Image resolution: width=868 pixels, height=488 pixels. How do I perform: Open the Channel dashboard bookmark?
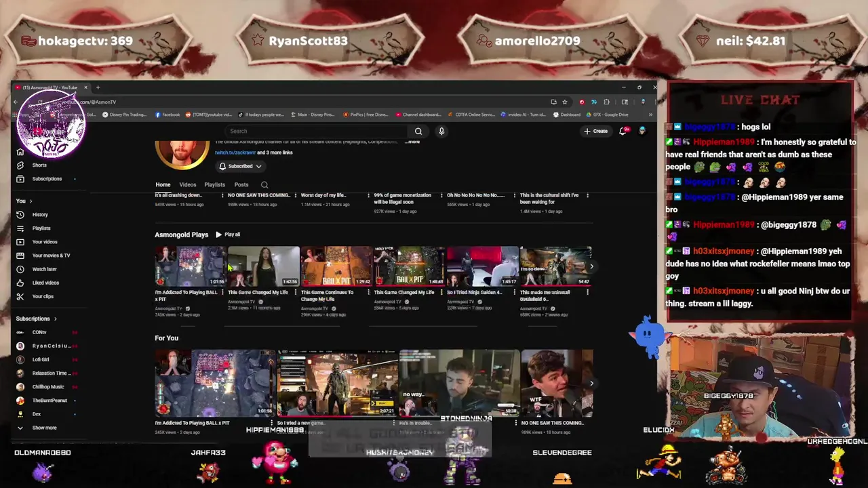tap(418, 115)
